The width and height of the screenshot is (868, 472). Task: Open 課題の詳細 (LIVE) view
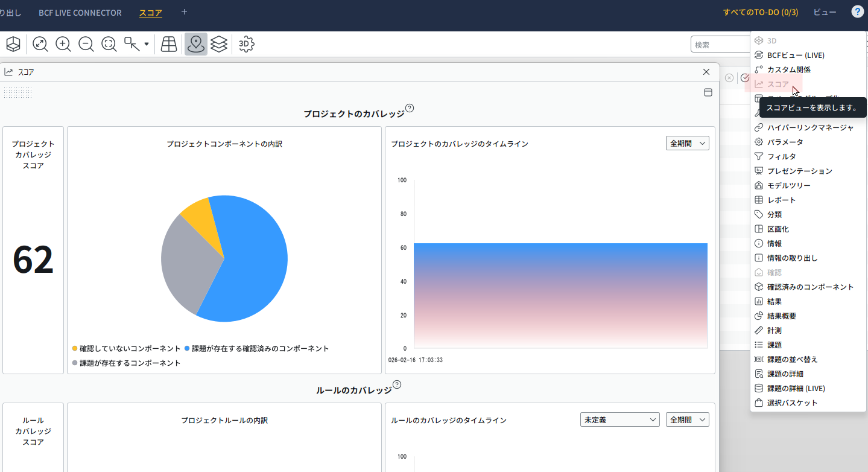(808, 388)
